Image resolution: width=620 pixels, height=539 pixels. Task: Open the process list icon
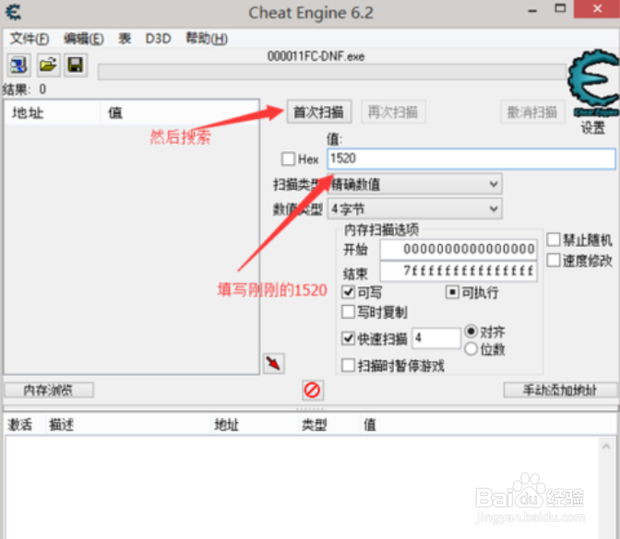(18, 65)
